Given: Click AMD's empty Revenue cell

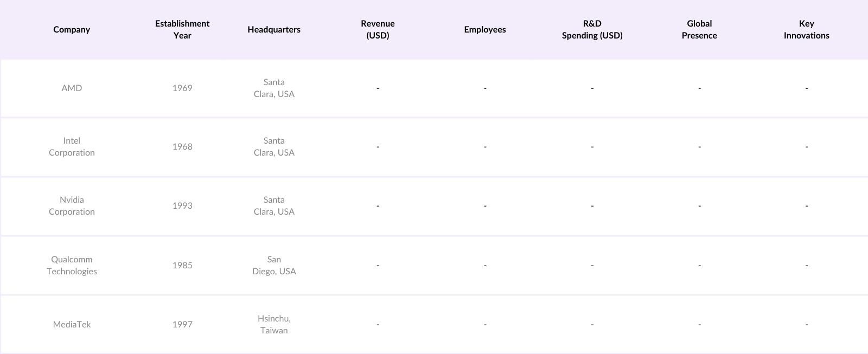Looking at the screenshot, I should [378, 88].
